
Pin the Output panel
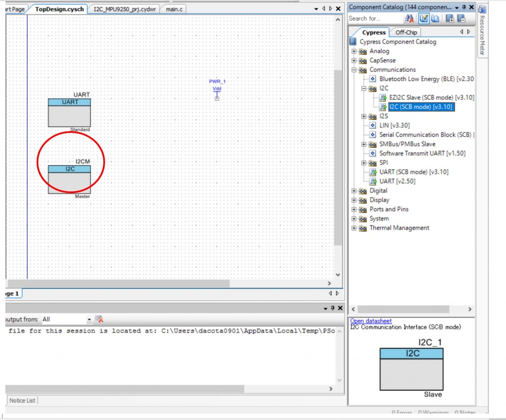coord(333,308)
